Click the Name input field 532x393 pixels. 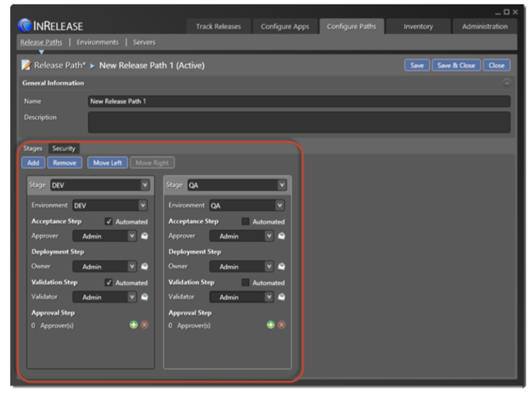tap(299, 101)
